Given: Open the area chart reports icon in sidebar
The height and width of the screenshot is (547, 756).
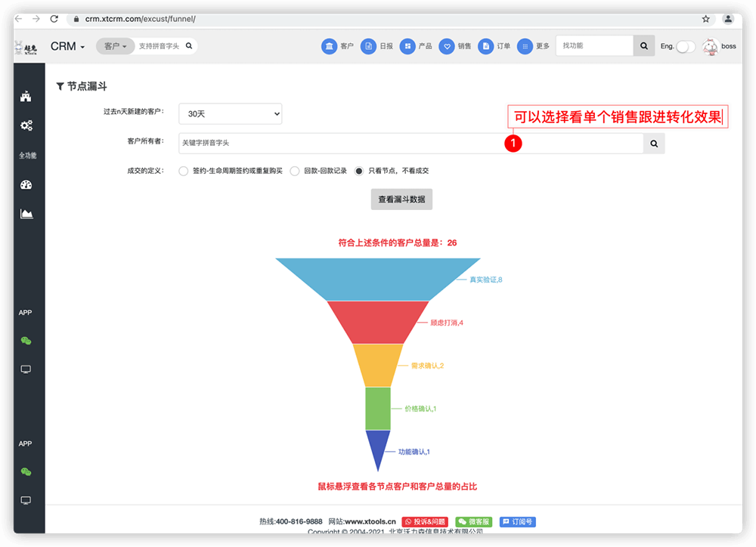Looking at the screenshot, I should [26, 214].
